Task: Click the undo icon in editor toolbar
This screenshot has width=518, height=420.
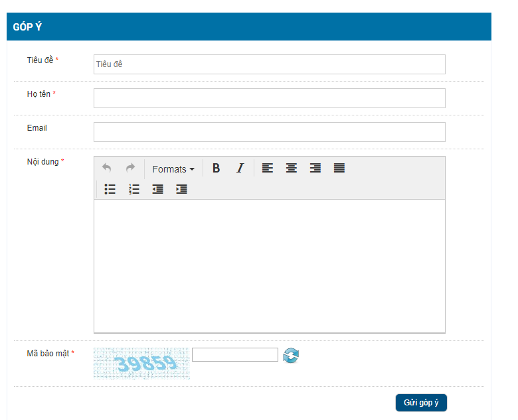Action: pos(107,169)
